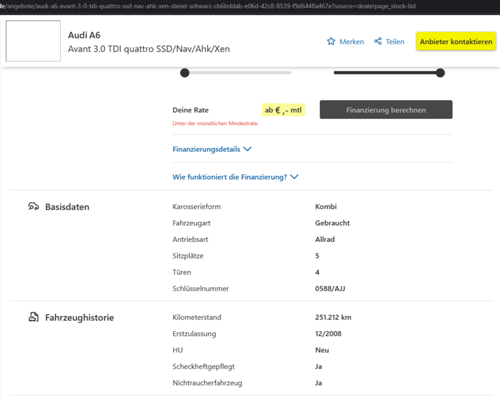Screen dimensions: 500x399
Task: Click the Karosserieform label
Action: coord(197,206)
